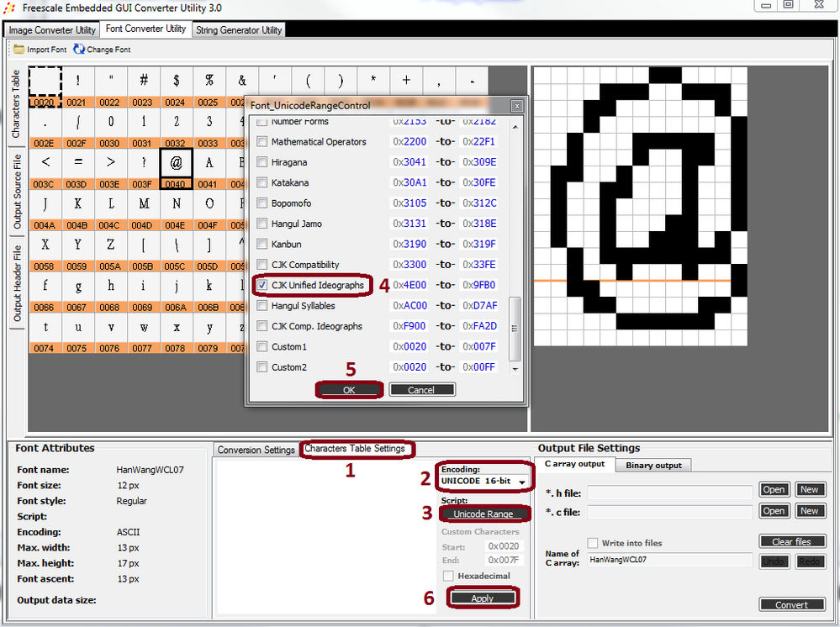The image size is (840, 627).
Task: Switch to the Binary output tab
Action: coord(653,466)
